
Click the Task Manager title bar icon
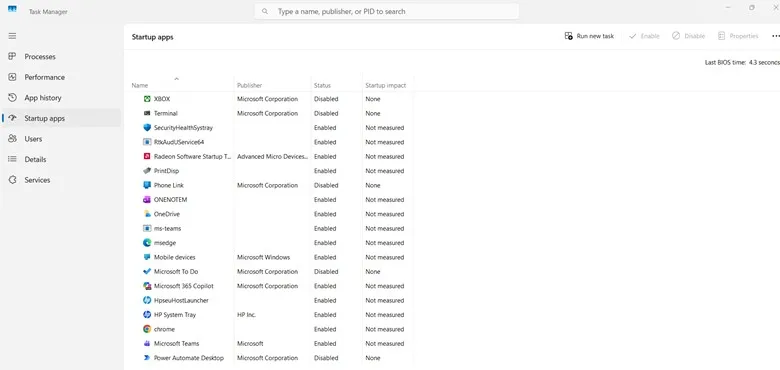point(12,9)
